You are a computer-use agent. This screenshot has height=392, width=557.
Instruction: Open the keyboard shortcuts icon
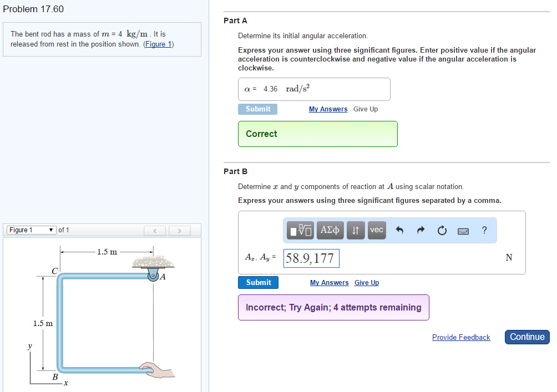[463, 230]
